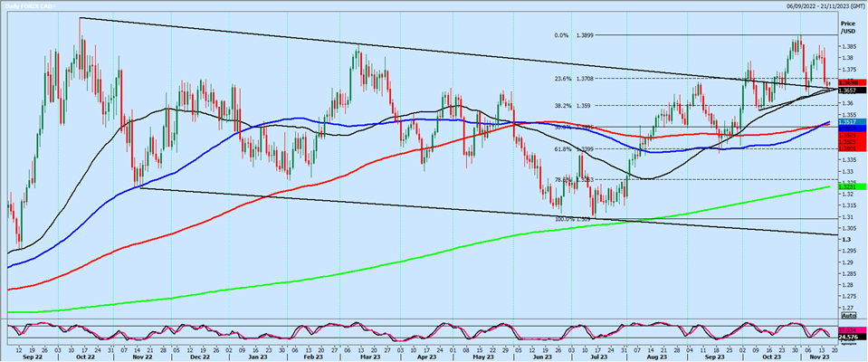Click the red 1.3690 price tag

(848, 82)
